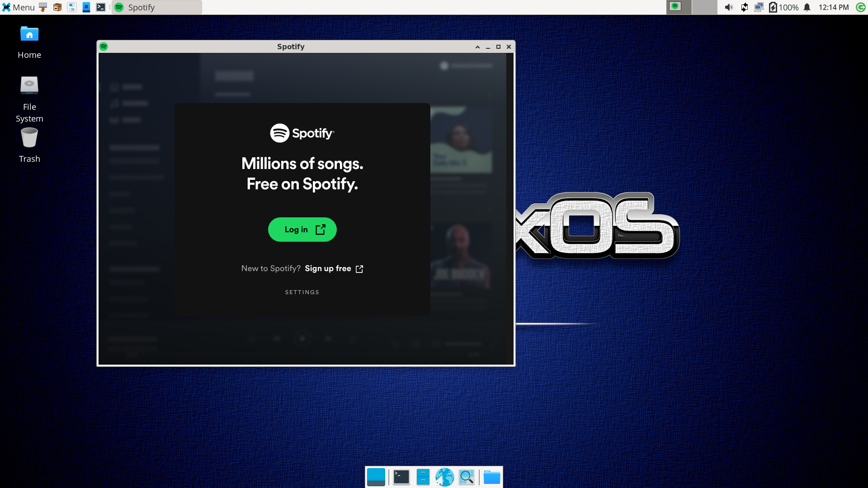Click the green logout icon in the panel
Viewport: 868px width, 488px height.
pyautogui.click(x=861, y=7)
